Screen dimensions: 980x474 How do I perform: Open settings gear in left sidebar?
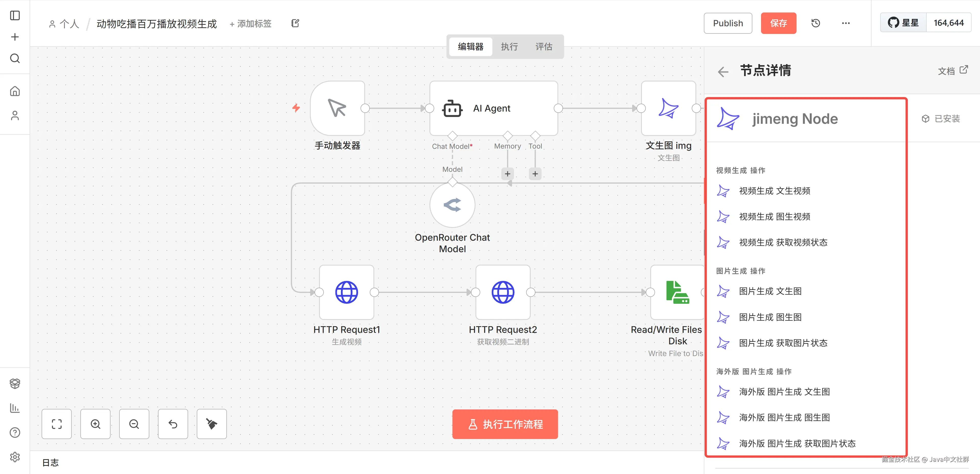point(15,456)
